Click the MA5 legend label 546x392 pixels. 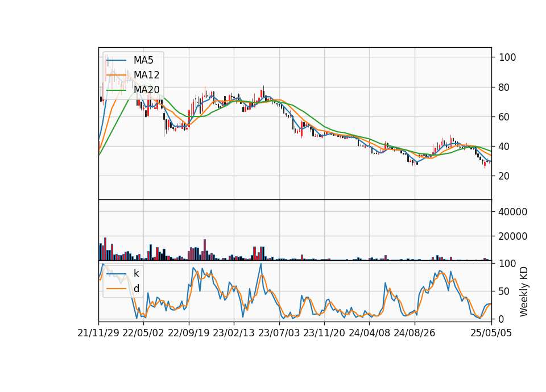(143, 60)
